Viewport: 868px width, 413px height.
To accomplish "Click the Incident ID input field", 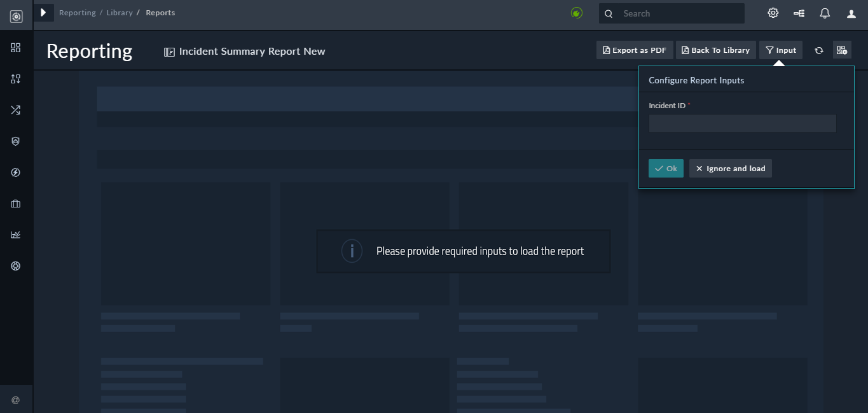I will tap(742, 123).
